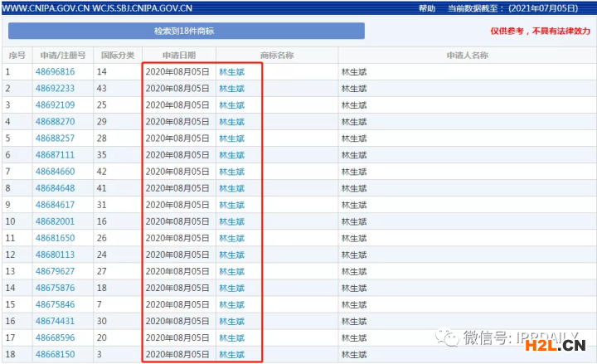View details for number 48687111
The image size is (597, 364).
click(x=55, y=155)
